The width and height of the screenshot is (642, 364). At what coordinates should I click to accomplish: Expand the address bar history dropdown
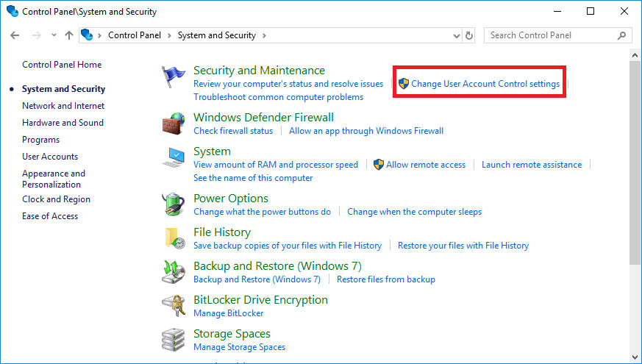(456, 35)
